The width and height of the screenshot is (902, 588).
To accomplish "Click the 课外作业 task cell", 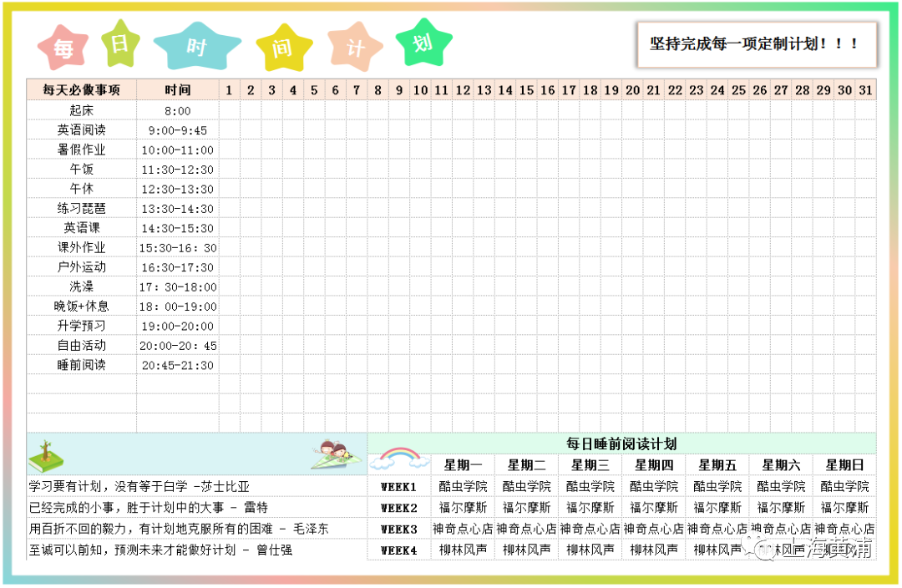I will coord(81,247).
